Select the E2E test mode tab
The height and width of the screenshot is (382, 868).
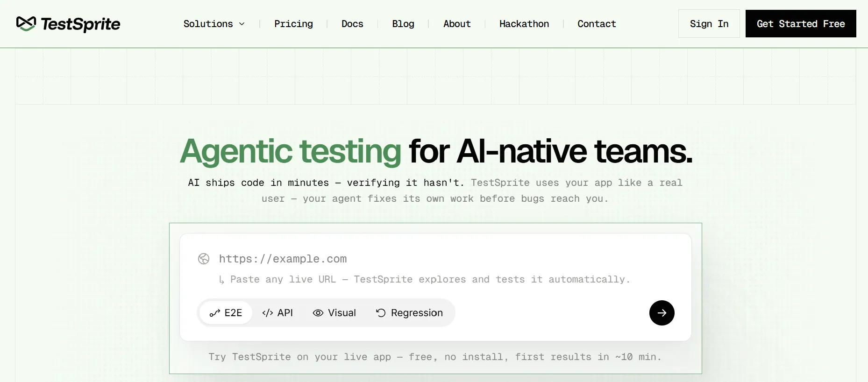(226, 313)
